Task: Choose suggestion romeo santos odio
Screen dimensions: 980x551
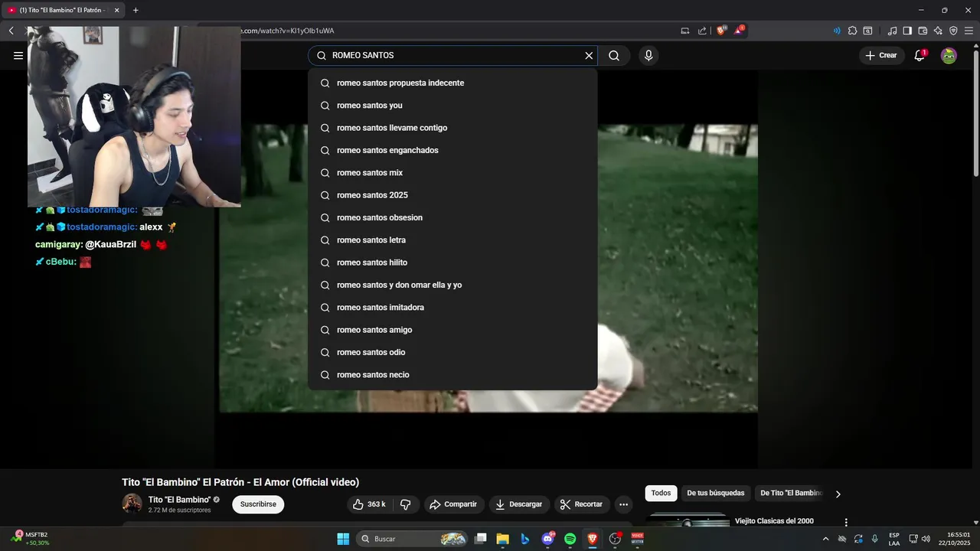Action: [452, 352]
